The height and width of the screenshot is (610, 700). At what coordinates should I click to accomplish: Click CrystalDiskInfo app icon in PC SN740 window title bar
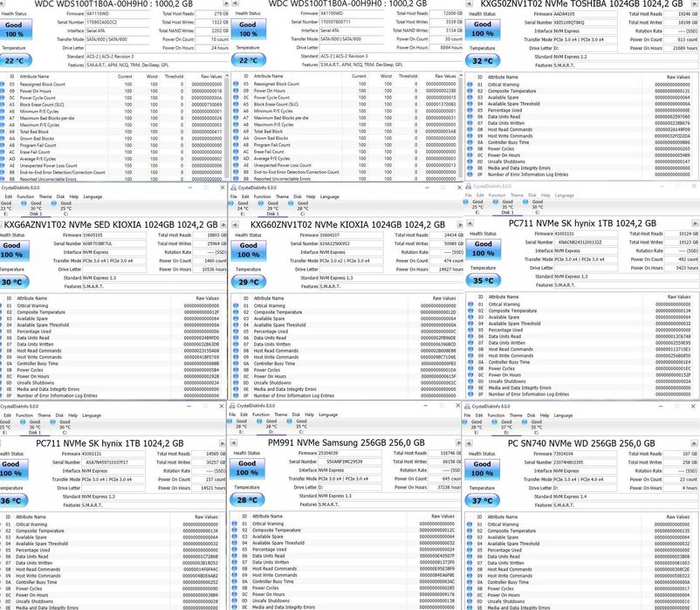(x=468, y=407)
